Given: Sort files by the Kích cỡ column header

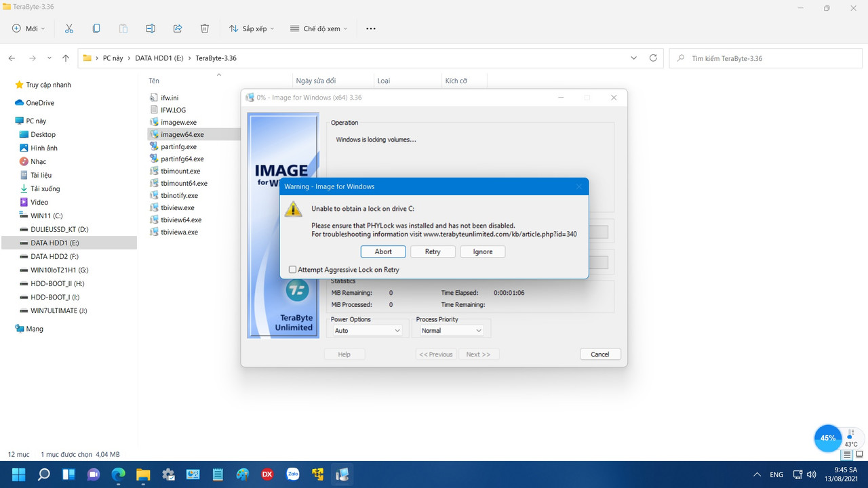Looking at the screenshot, I should 456,81.
